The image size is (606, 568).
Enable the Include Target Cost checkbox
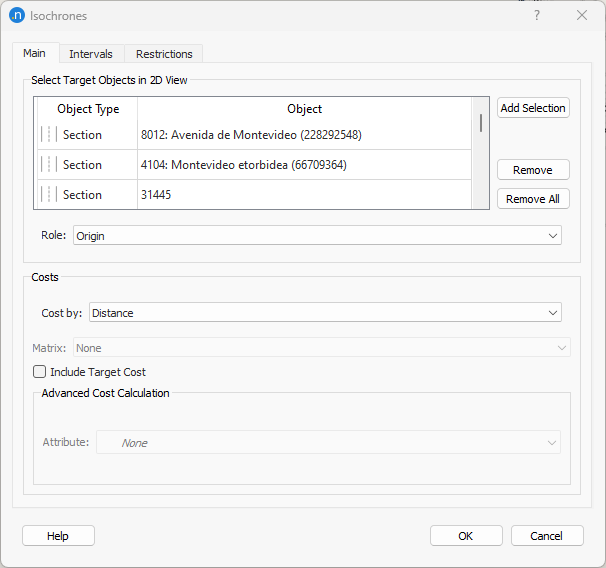pos(40,372)
